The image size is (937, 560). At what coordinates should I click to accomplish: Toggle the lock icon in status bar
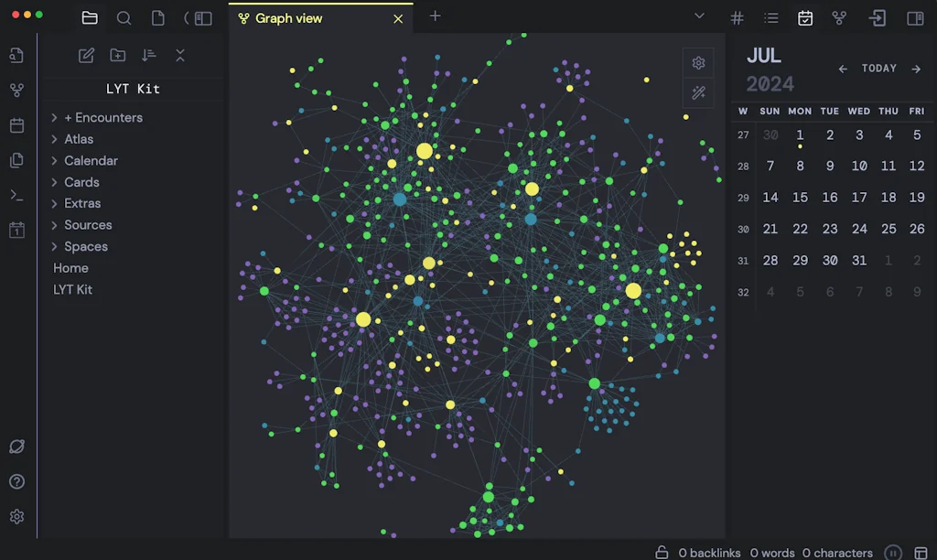[x=662, y=553]
